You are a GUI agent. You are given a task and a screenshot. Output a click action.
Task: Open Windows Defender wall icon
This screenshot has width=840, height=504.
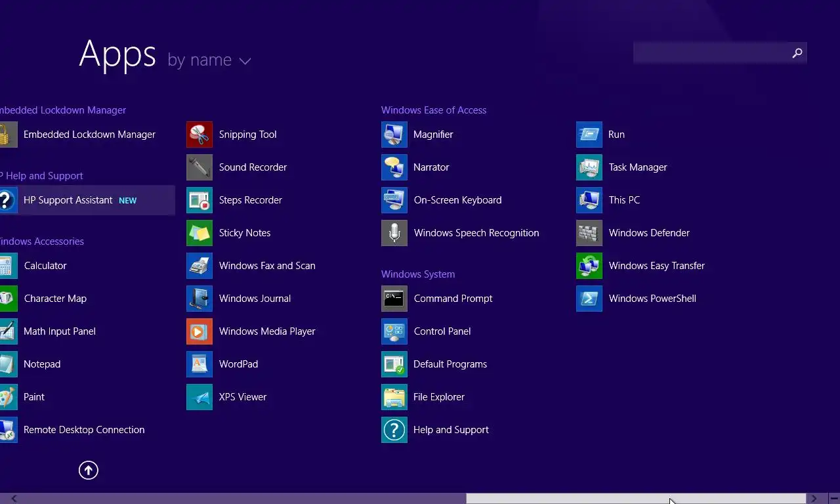pos(589,233)
